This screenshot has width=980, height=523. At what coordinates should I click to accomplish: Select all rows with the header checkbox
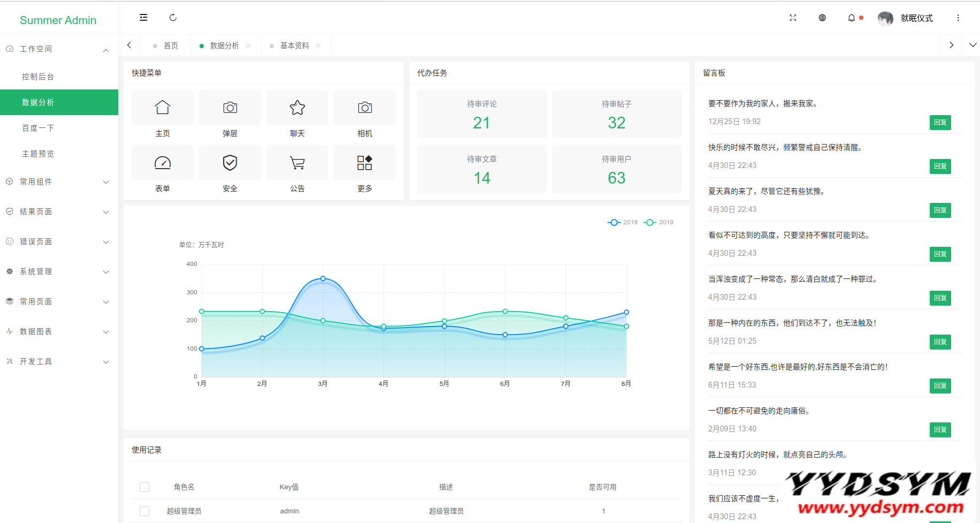pos(144,487)
